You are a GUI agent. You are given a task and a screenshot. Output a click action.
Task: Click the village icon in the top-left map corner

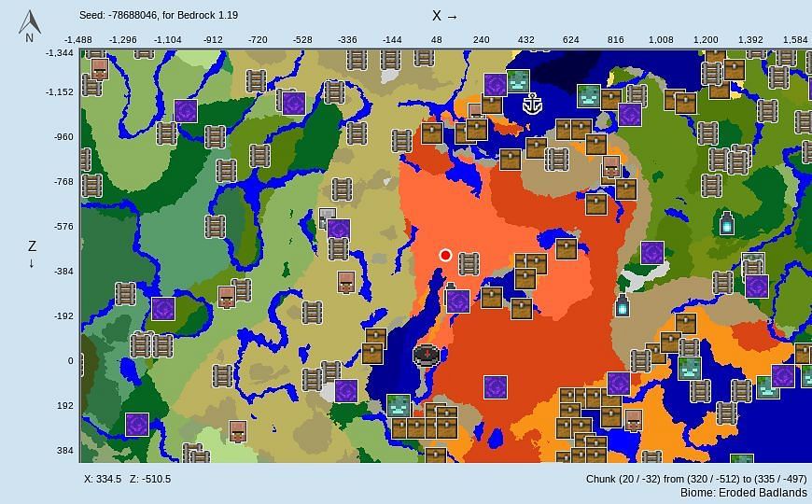[100, 69]
